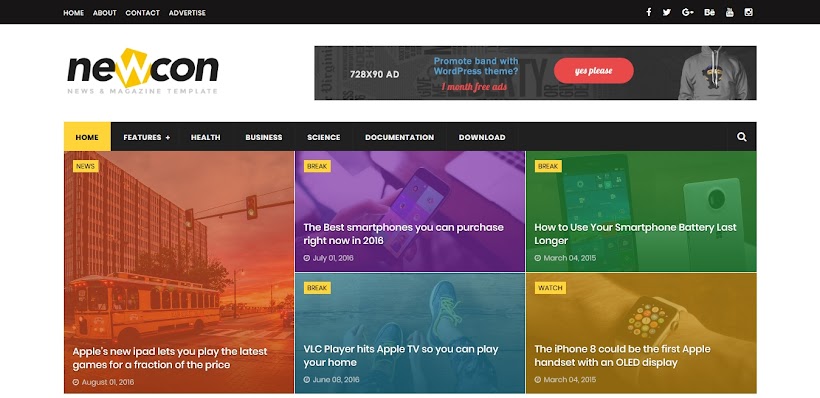The width and height of the screenshot is (820, 398).
Task: Open the YouTube social icon
Action: click(x=730, y=12)
